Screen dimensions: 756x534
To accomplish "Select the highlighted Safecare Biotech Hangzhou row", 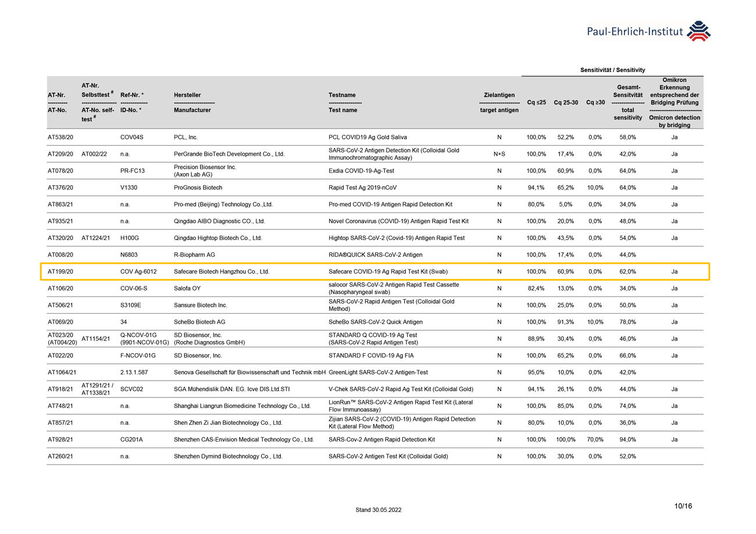I will 375,271.
